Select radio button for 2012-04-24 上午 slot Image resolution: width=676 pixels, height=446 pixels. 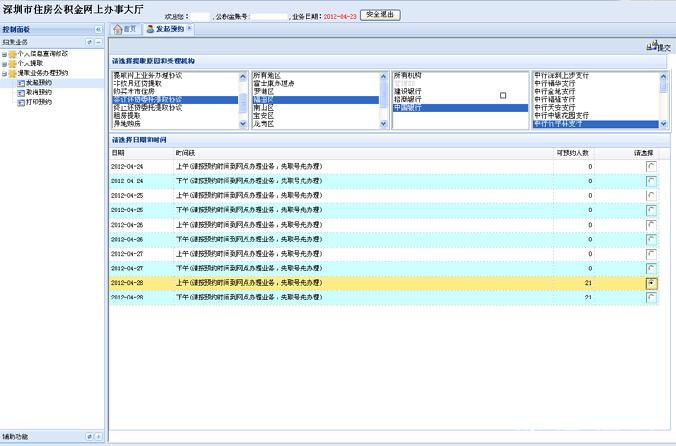point(651,165)
